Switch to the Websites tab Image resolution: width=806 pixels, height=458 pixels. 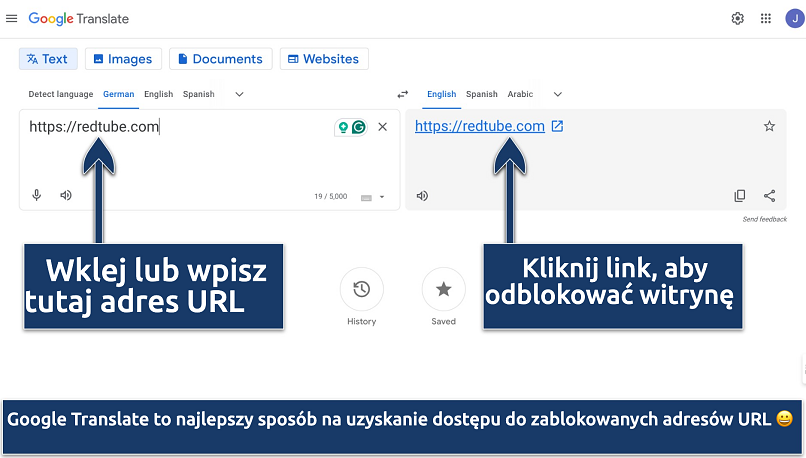point(324,59)
